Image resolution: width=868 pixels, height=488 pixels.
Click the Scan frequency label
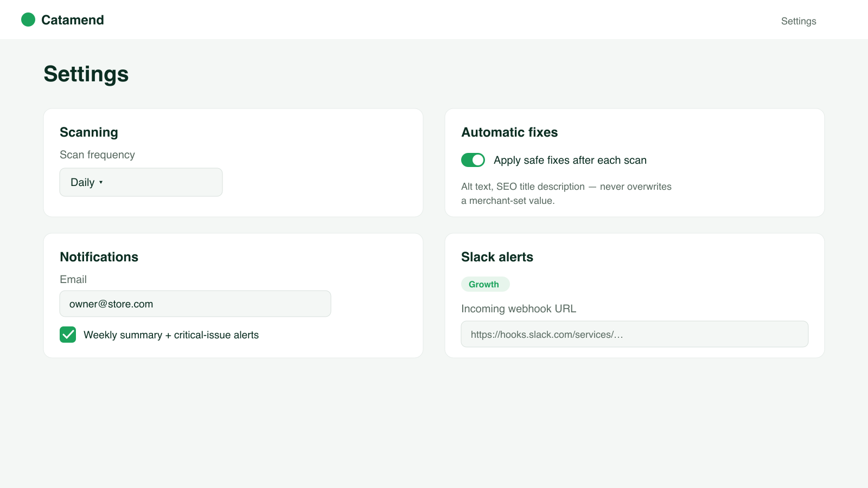(97, 155)
